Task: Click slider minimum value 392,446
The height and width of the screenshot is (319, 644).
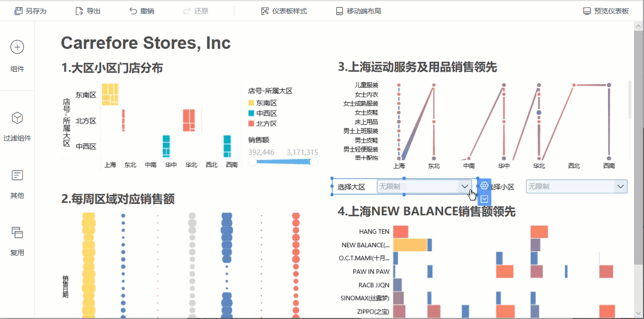Action: pos(261,152)
